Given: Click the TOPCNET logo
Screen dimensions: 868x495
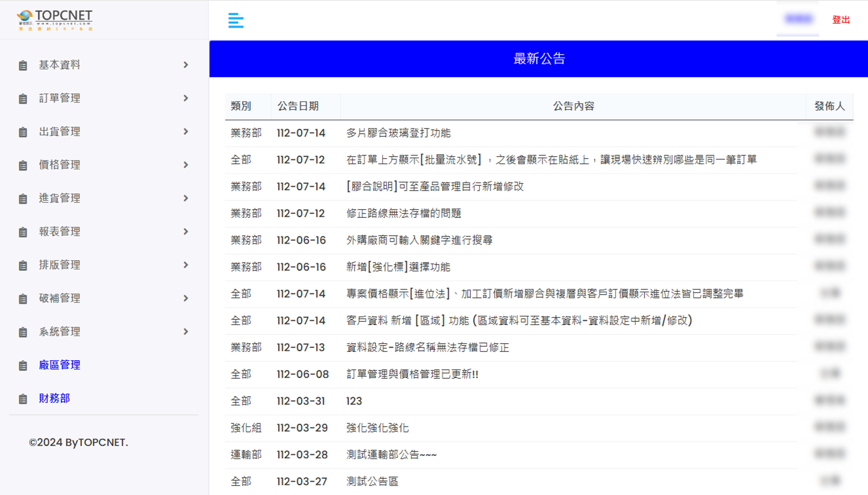Looking at the screenshot, I should (55, 20).
